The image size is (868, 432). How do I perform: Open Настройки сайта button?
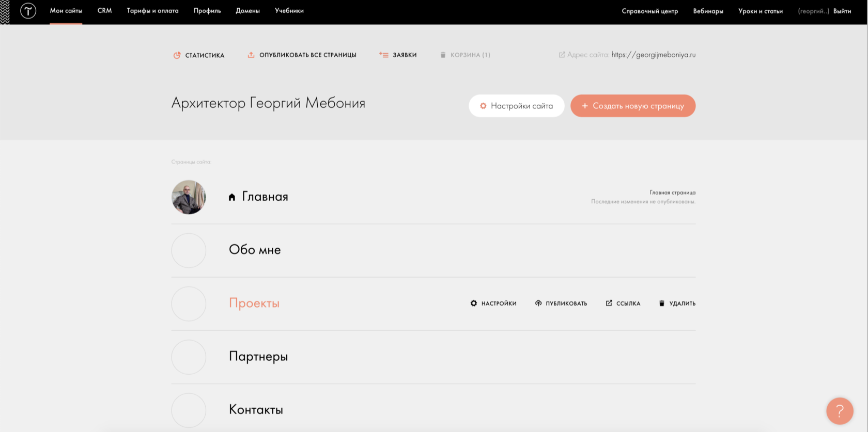pos(516,106)
